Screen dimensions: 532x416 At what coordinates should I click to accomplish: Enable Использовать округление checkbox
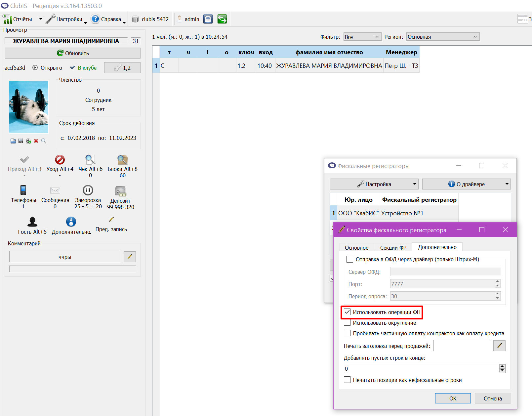[347, 322]
